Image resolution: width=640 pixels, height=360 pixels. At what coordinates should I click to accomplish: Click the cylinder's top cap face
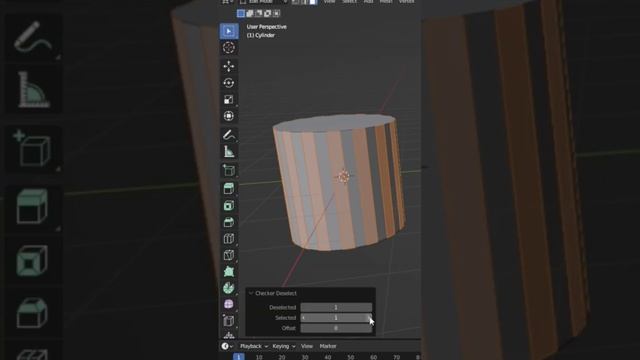click(335, 123)
